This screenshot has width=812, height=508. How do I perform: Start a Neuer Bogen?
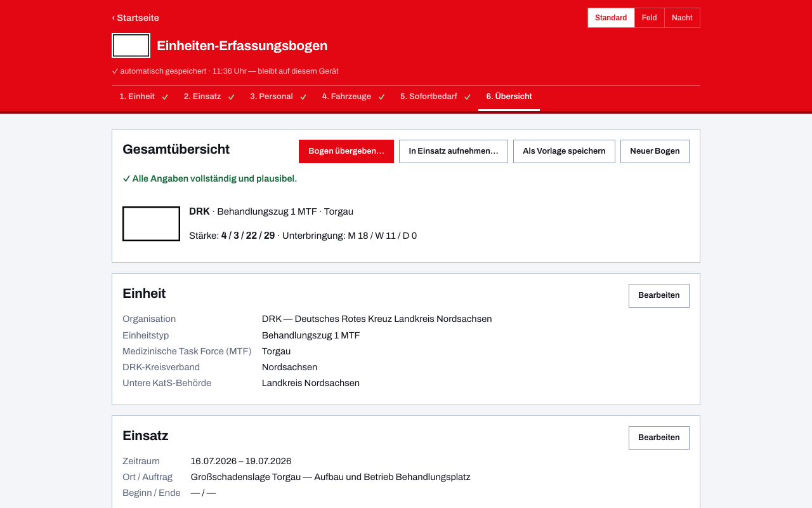[655, 151]
